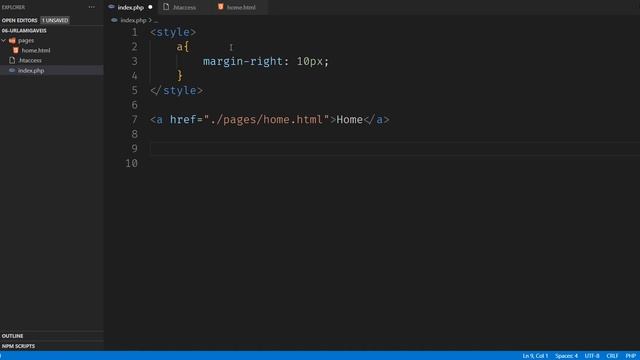Click the unsaved dot on index.php tab
640x360 pixels.
pos(150,7)
